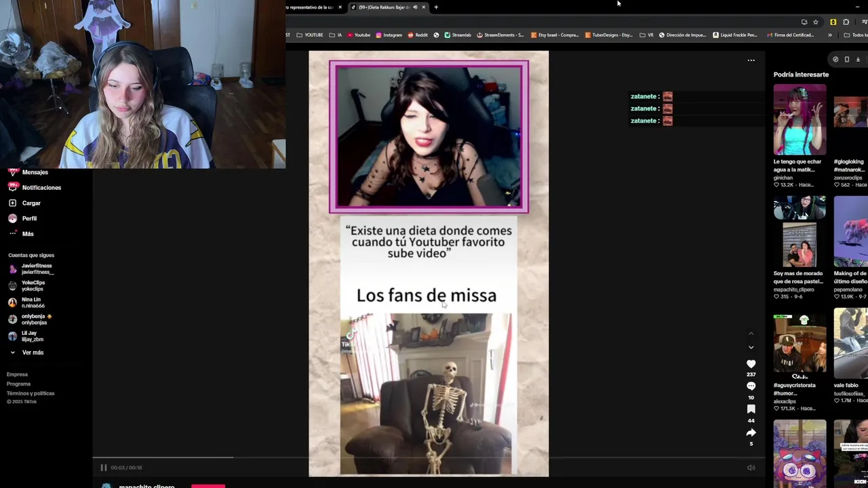Open '#agusycristorata #humor' suggested video

[800, 344]
